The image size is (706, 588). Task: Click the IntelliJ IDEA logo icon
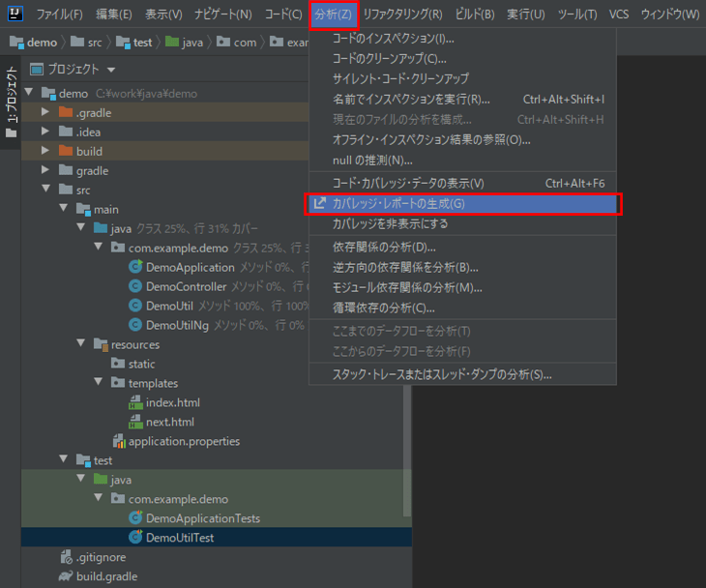pyautogui.click(x=14, y=15)
